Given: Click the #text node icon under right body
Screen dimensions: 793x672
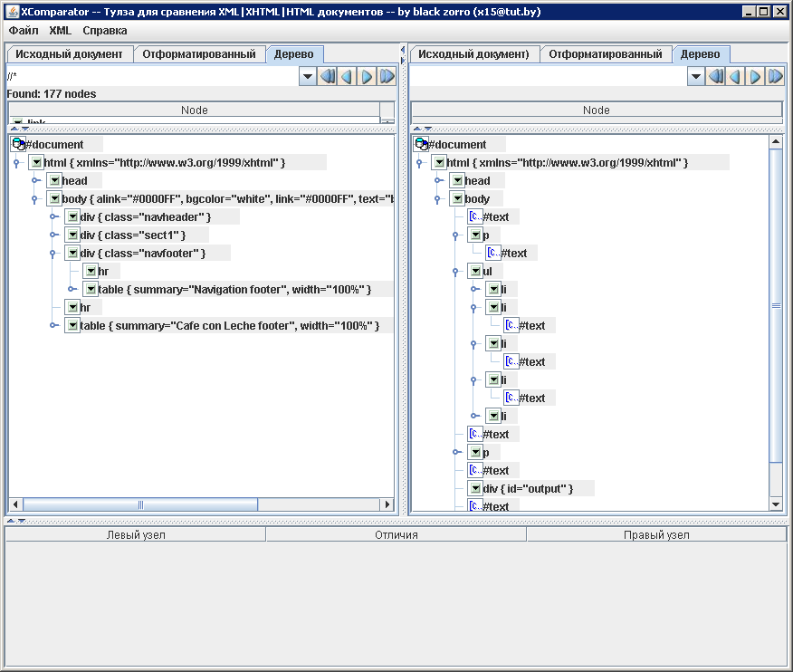Looking at the screenshot, I should [x=475, y=216].
